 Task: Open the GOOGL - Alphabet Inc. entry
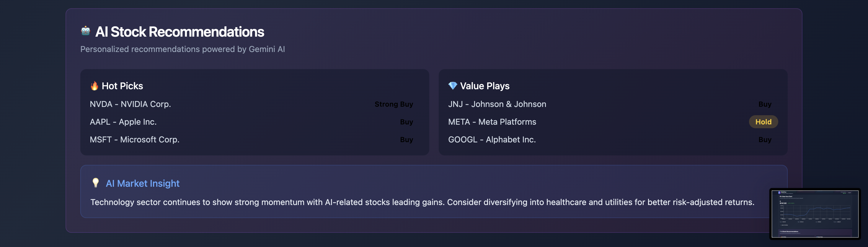pos(492,140)
